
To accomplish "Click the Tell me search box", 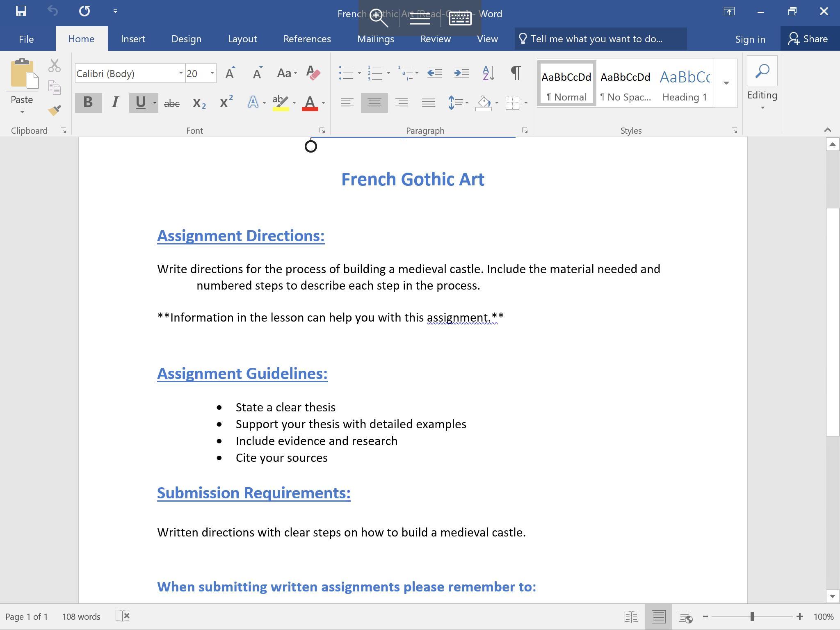I will [600, 39].
